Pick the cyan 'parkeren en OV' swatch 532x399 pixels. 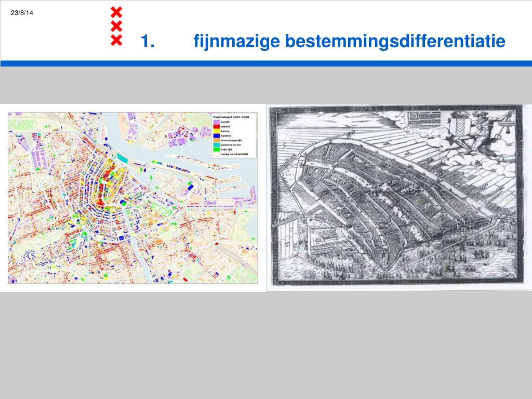coord(217,145)
